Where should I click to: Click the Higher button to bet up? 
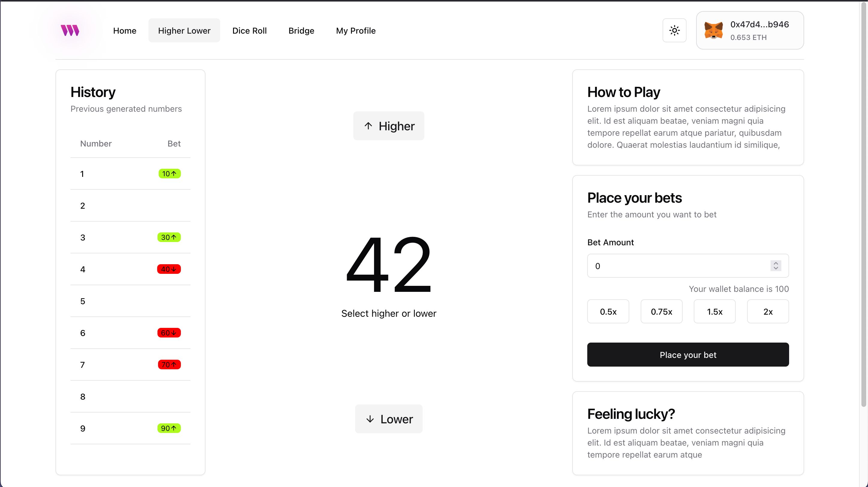[x=388, y=126]
